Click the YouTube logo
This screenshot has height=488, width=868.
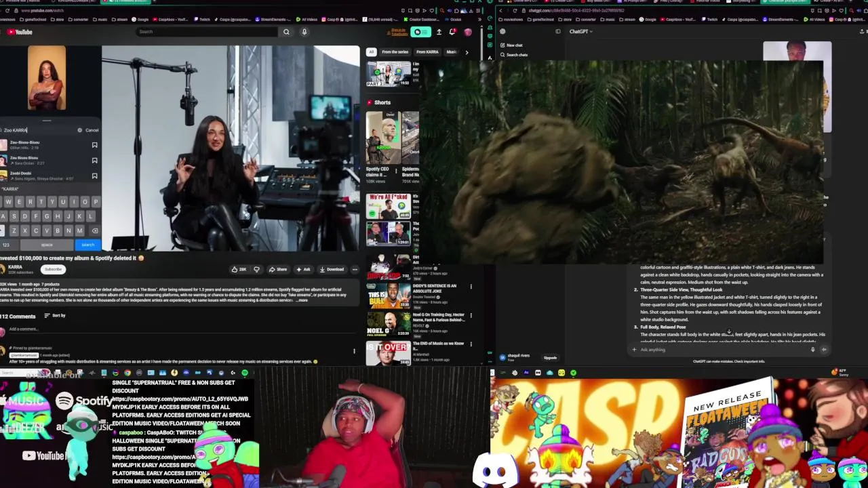point(20,32)
